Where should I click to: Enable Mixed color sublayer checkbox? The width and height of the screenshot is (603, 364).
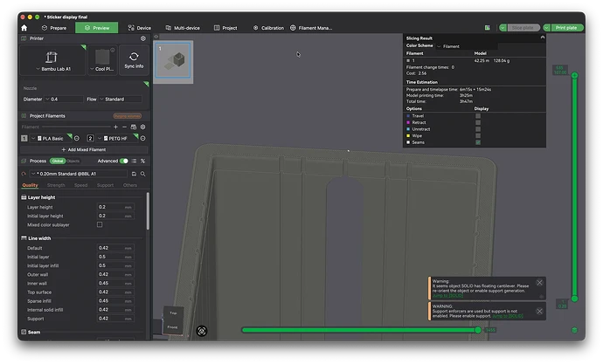pyautogui.click(x=100, y=224)
